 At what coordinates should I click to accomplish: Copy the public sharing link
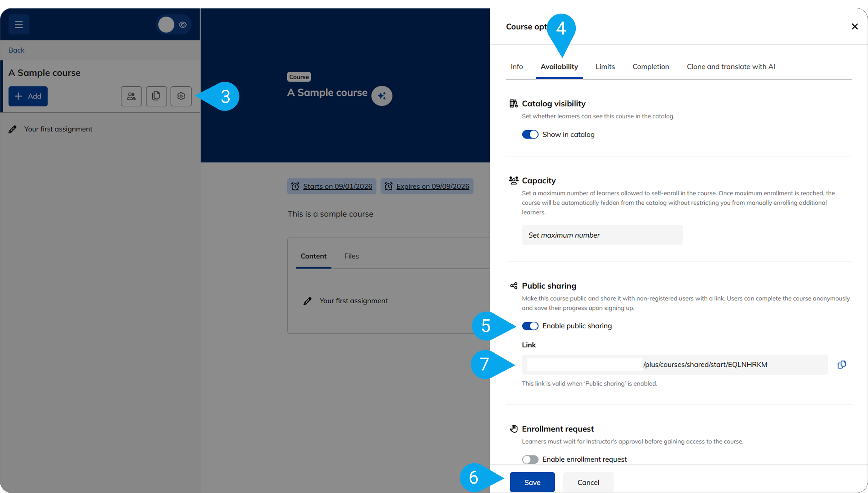tap(842, 364)
